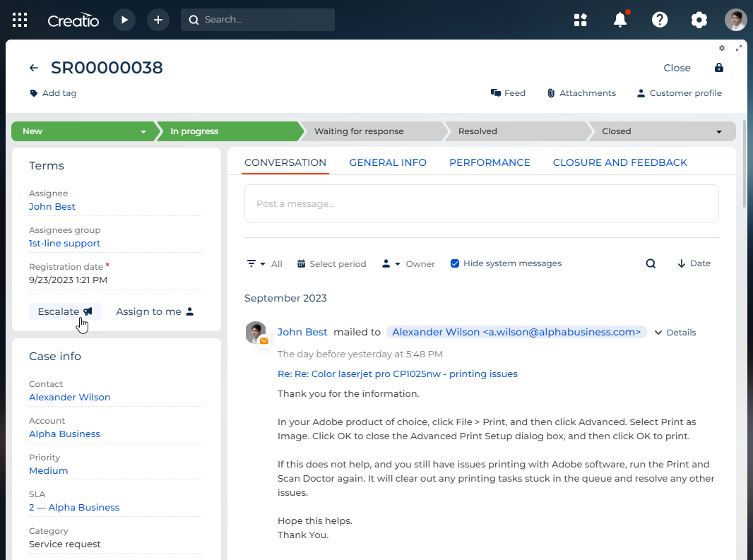Open the email subject about Color laserjet
This screenshot has height=560, width=753.
397,374
